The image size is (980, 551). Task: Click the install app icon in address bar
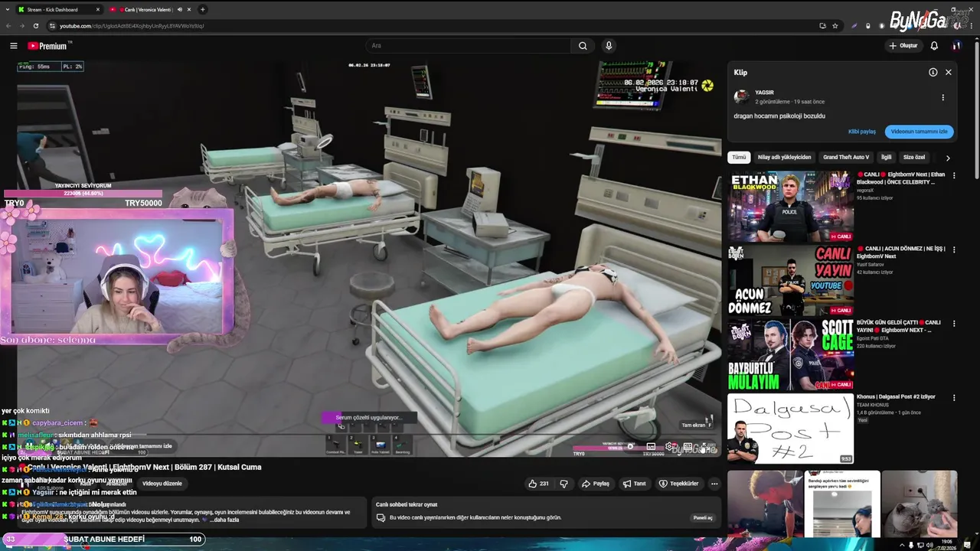822,25
